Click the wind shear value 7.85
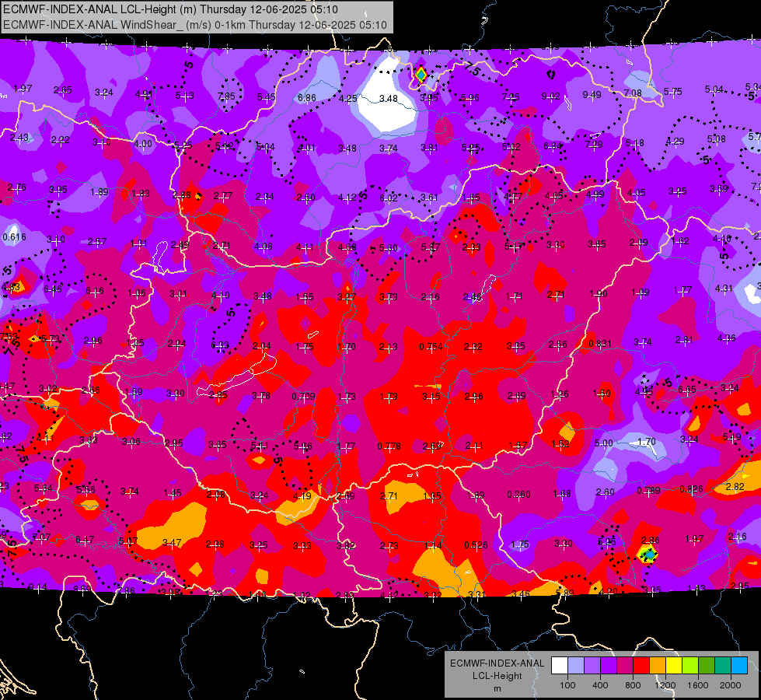Screen dimensions: 761x700 point(226,96)
